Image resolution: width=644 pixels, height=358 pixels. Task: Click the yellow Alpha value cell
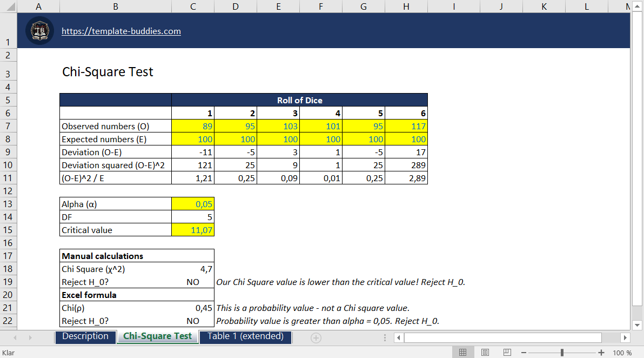192,204
